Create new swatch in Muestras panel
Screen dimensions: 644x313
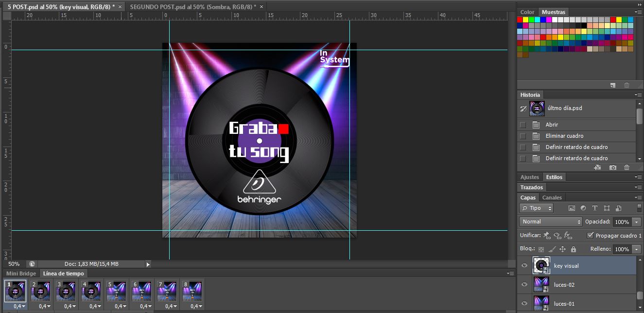tap(613, 85)
